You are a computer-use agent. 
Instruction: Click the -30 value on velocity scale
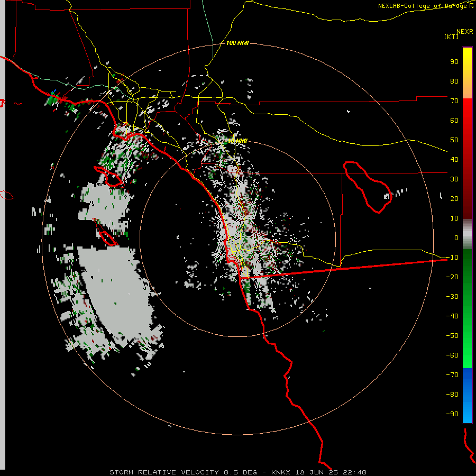tap(452, 297)
